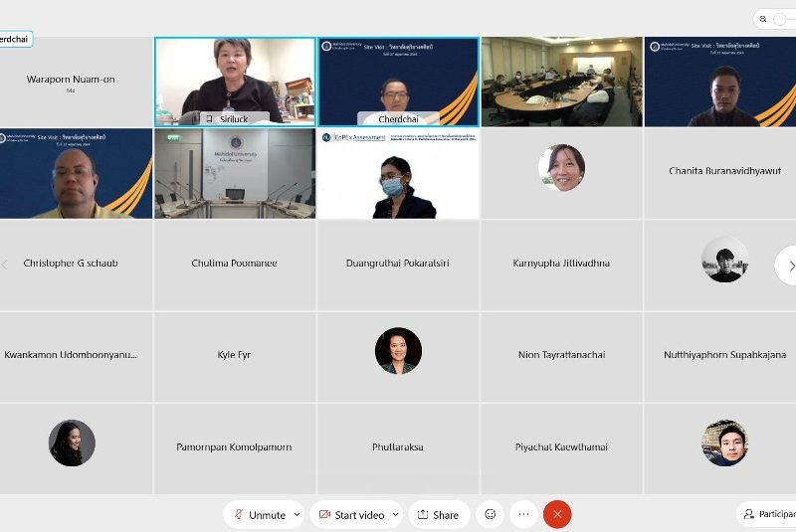Click the Share content button
The height and width of the screenshot is (532, 796).
[437, 514]
